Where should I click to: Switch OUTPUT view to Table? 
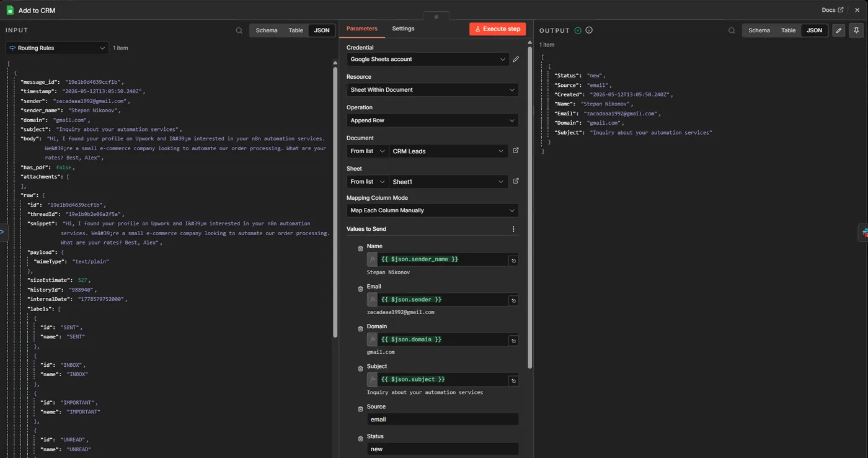788,30
